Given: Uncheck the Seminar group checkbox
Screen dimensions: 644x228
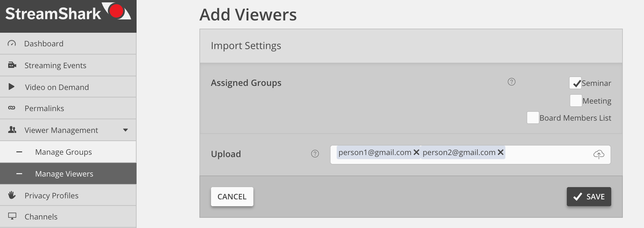Looking at the screenshot, I should point(576,83).
